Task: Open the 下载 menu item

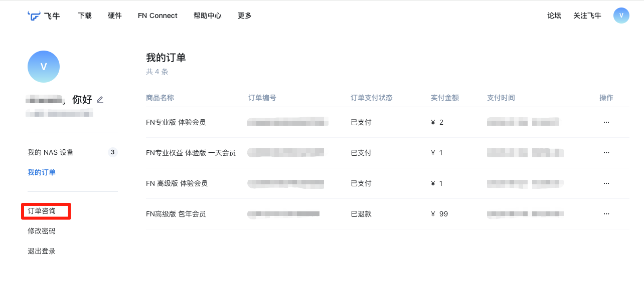Action: 85,16
